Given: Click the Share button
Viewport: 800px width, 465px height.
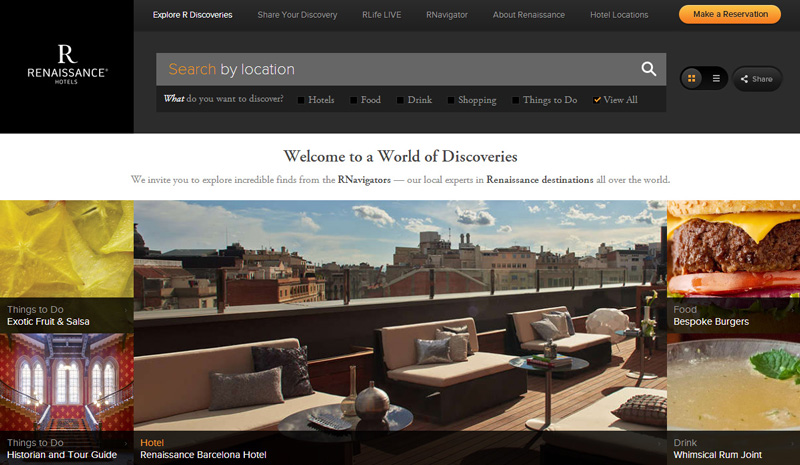Looking at the screenshot, I should point(757,79).
